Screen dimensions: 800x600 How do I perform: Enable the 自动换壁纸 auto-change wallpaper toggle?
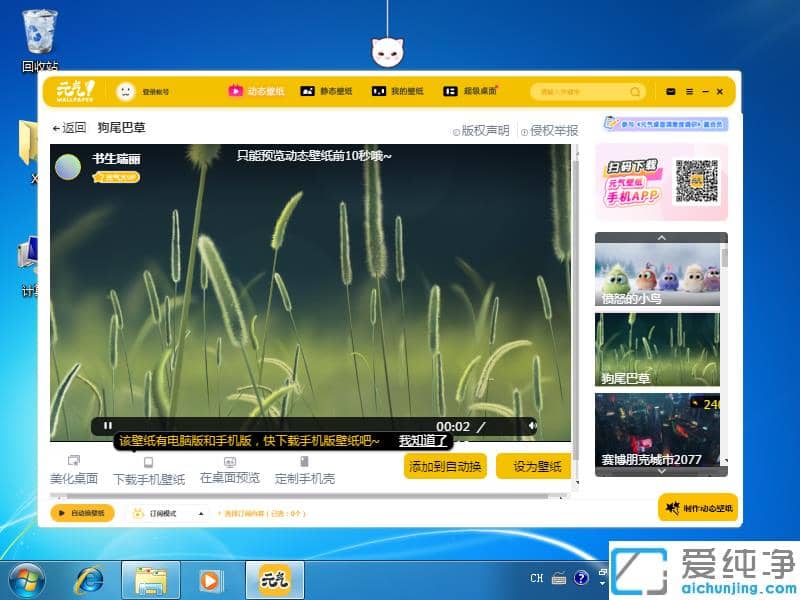click(x=83, y=513)
